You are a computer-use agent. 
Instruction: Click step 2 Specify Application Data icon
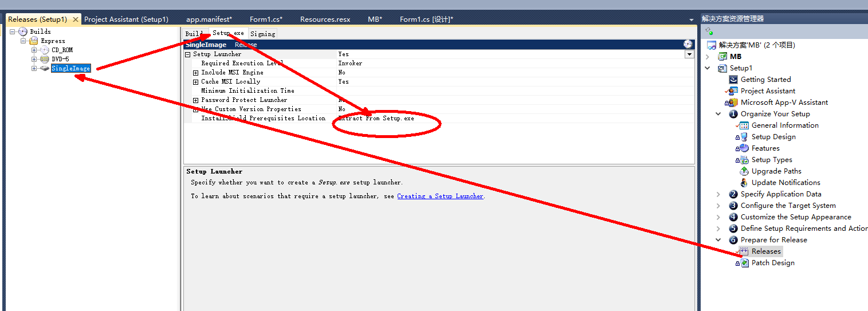point(733,194)
